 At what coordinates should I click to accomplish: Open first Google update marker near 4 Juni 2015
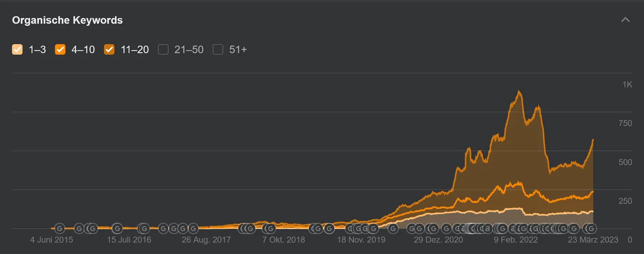[60, 228]
